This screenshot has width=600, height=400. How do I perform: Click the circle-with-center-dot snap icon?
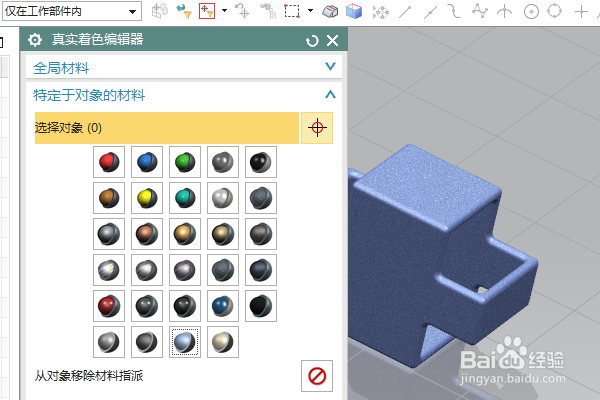pos(531,12)
